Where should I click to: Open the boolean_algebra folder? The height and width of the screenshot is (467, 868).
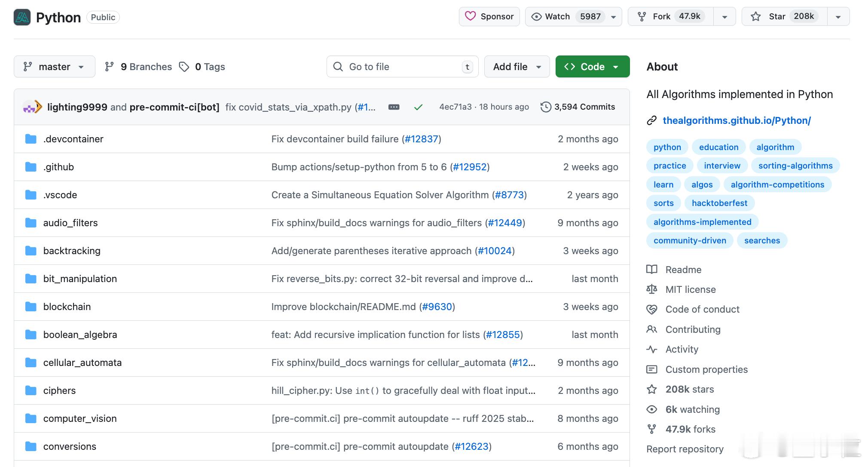coord(80,335)
